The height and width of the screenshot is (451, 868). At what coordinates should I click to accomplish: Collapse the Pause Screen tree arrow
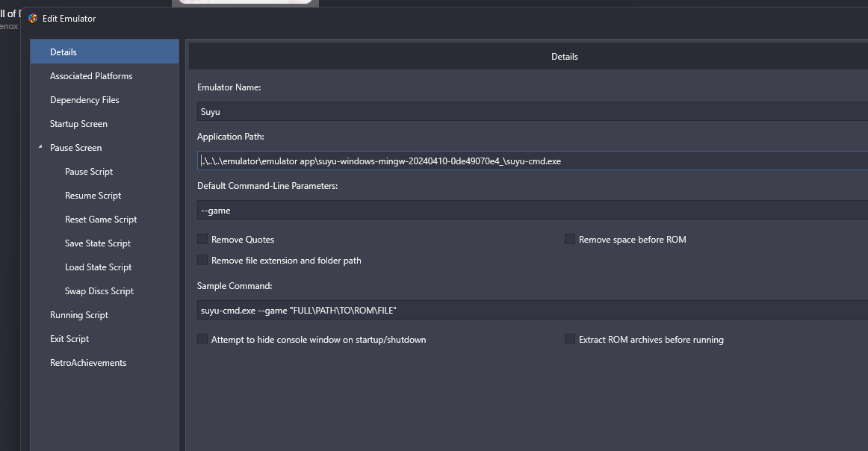40,148
